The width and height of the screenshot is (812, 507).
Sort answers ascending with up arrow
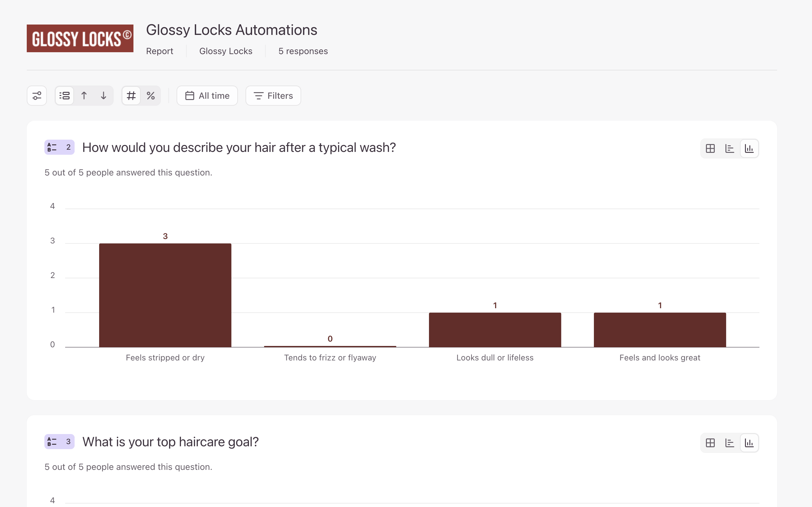(84, 96)
